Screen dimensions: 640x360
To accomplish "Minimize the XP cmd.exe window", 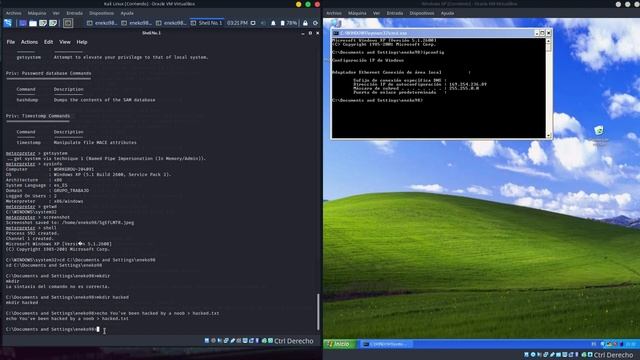I will tap(537, 33).
